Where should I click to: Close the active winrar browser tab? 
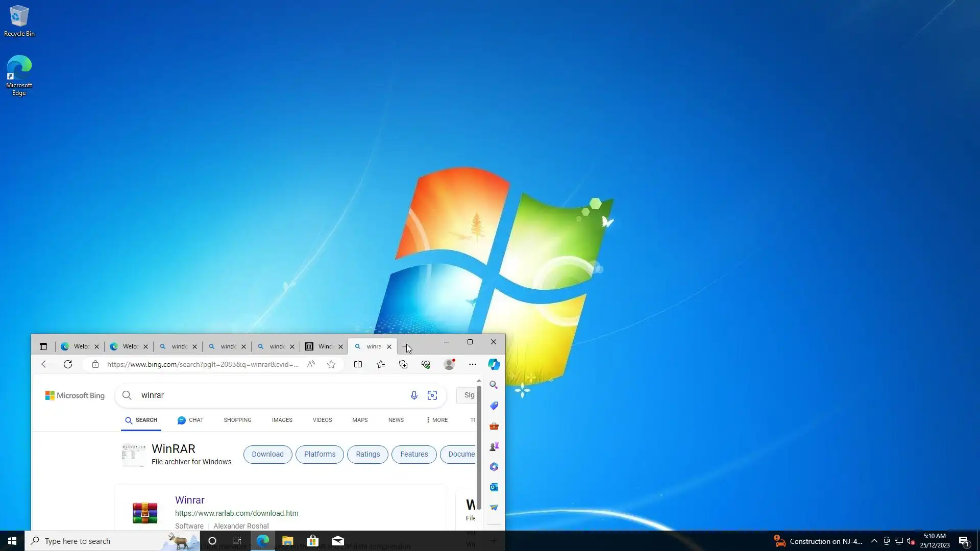[x=389, y=346]
